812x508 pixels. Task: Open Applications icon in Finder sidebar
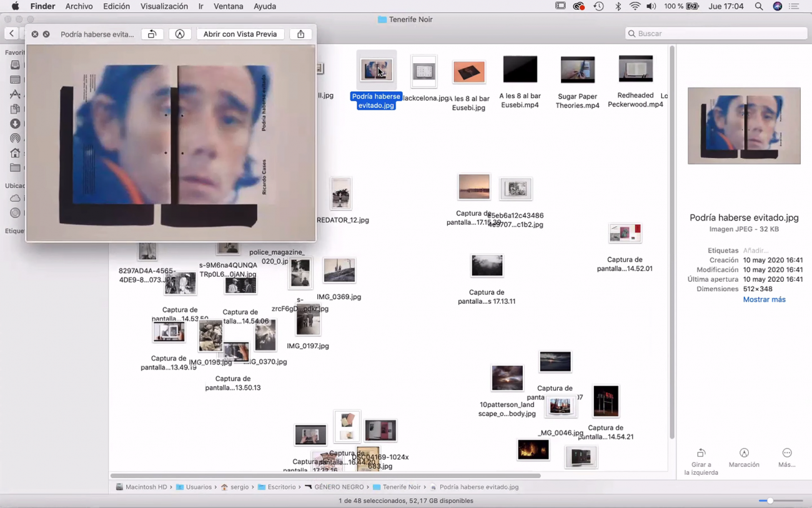[x=16, y=94]
